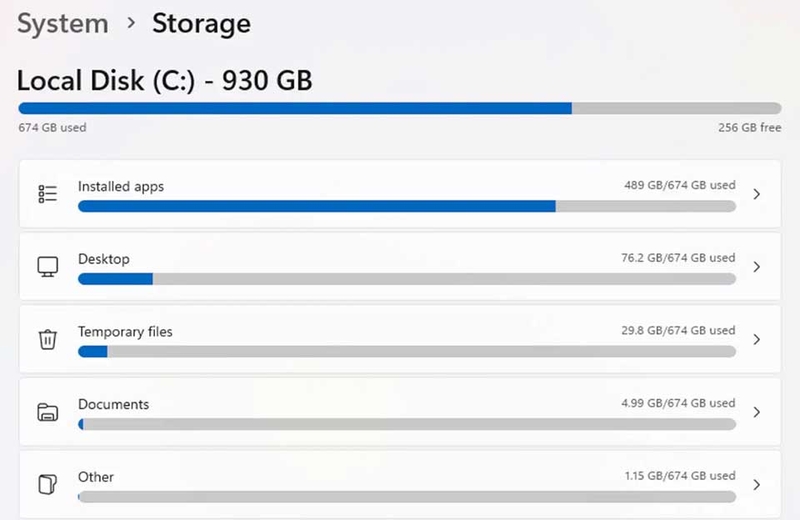Click the Installed apps list icon

(47, 194)
